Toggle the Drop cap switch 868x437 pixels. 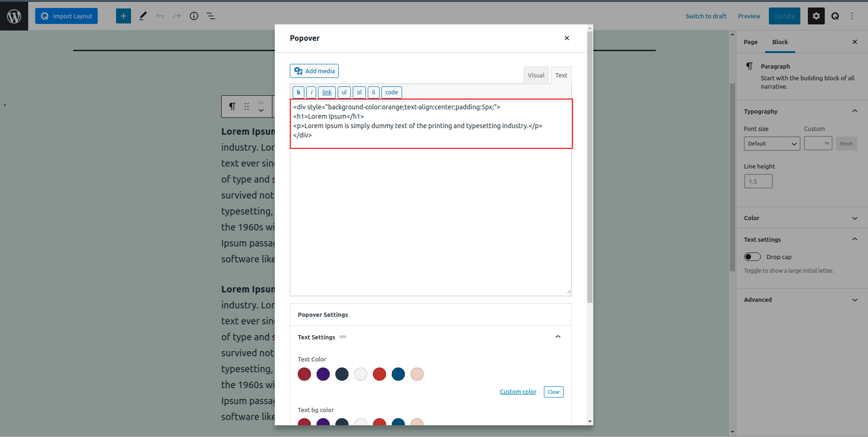point(752,257)
